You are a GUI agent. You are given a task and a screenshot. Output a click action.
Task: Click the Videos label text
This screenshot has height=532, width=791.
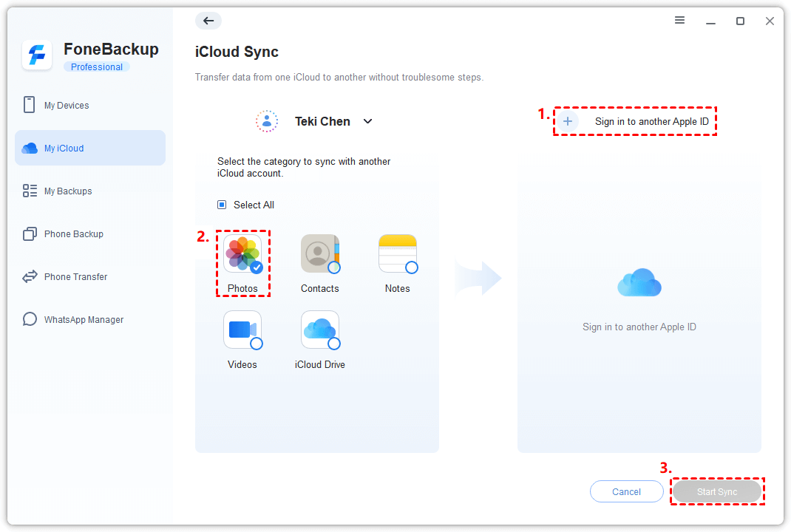pyautogui.click(x=242, y=364)
